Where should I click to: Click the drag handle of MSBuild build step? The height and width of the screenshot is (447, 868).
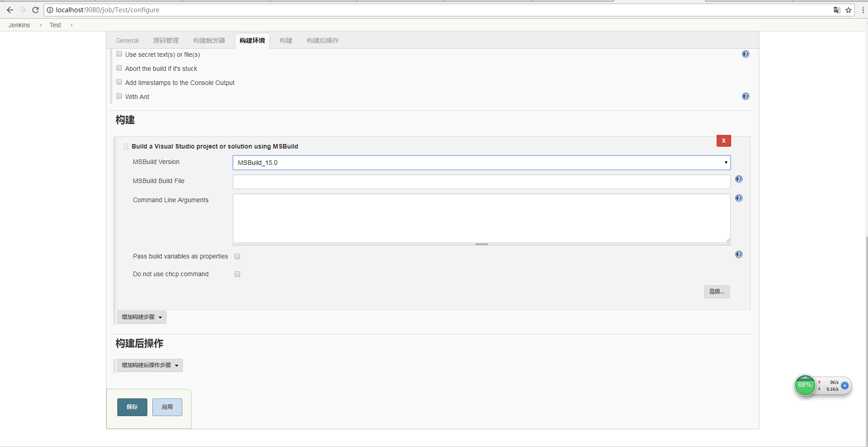125,146
